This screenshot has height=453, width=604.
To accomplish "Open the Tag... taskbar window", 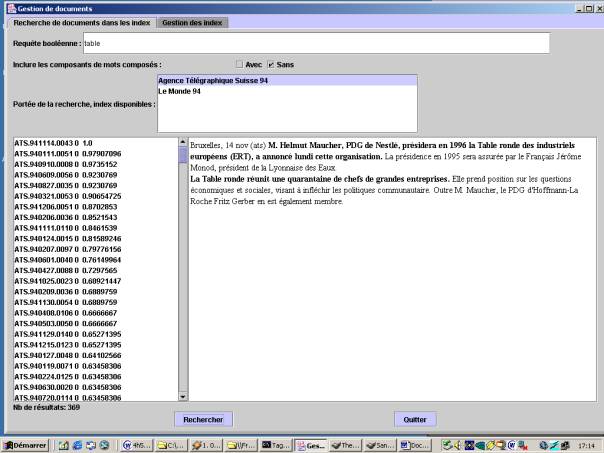I will pos(275,444).
